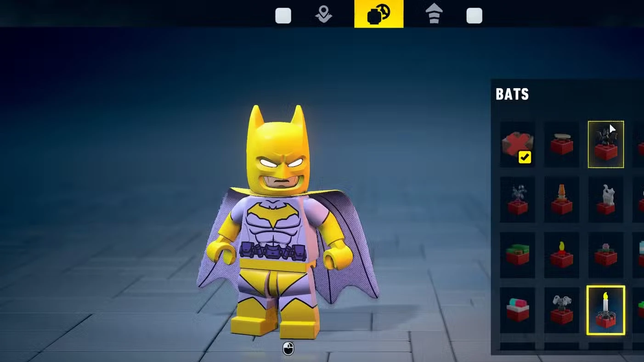
Task: Choose the grey skull bones item
Action: 562,310
